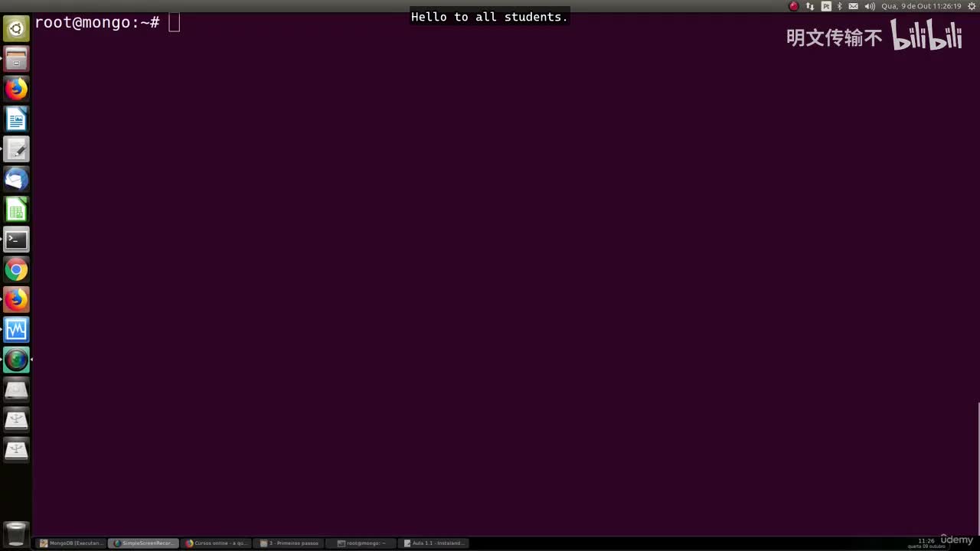
Task: Open the System Monitor launcher icon
Action: coord(16,330)
